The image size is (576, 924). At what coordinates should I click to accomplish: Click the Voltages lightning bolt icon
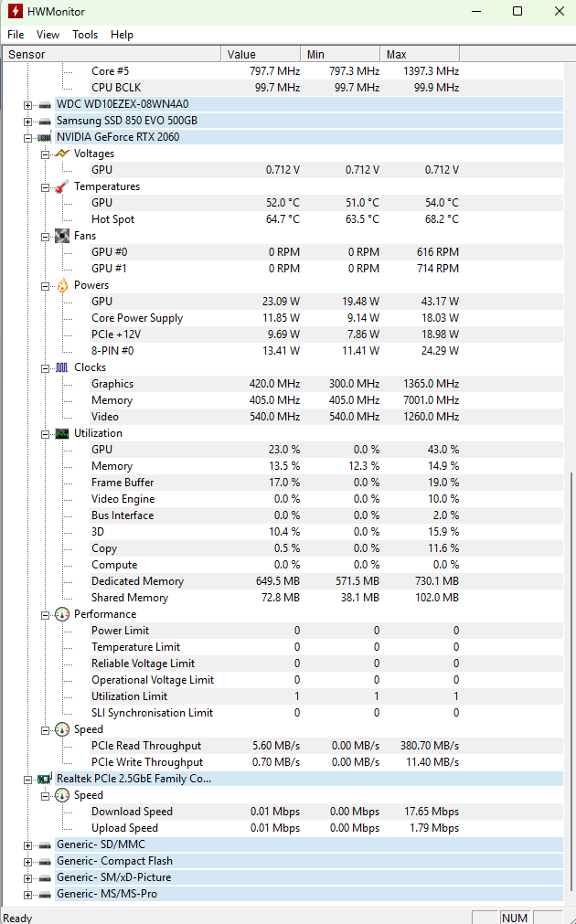click(62, 154)
